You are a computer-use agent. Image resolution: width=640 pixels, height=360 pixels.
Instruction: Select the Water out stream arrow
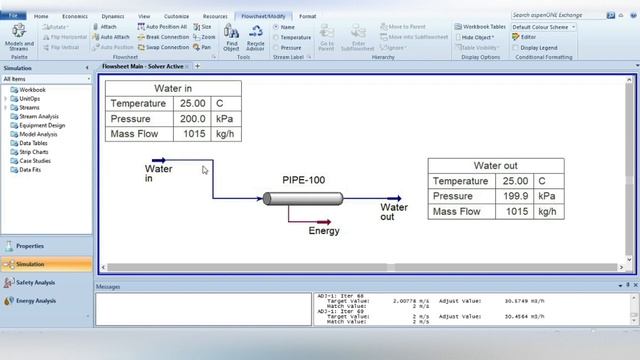(x=394, y=198)
